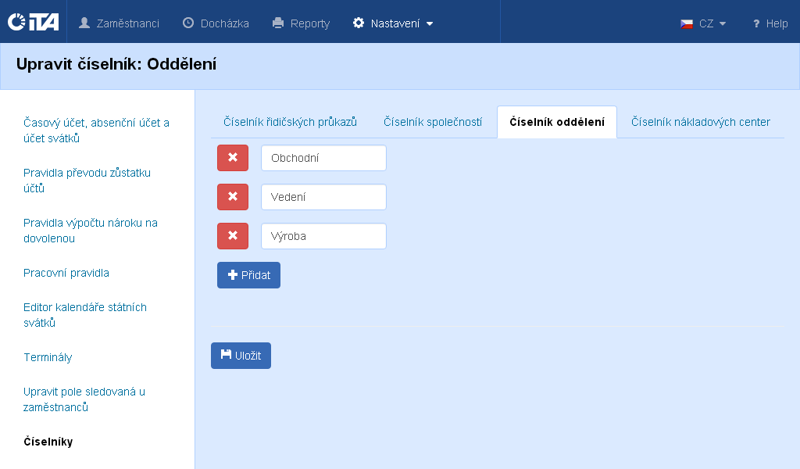Expand the Nastavení dropdown menu
This screenshot has height=469, width=800.
point(393,23)
